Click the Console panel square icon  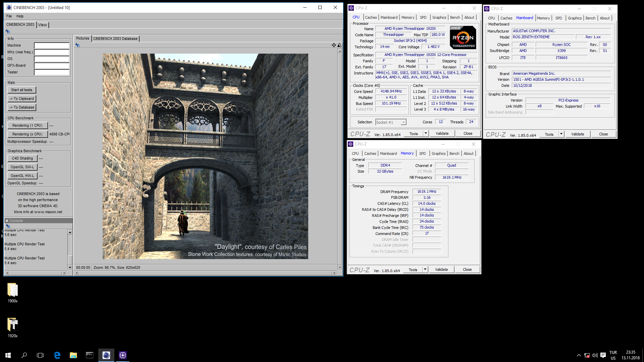coord(7,221)
